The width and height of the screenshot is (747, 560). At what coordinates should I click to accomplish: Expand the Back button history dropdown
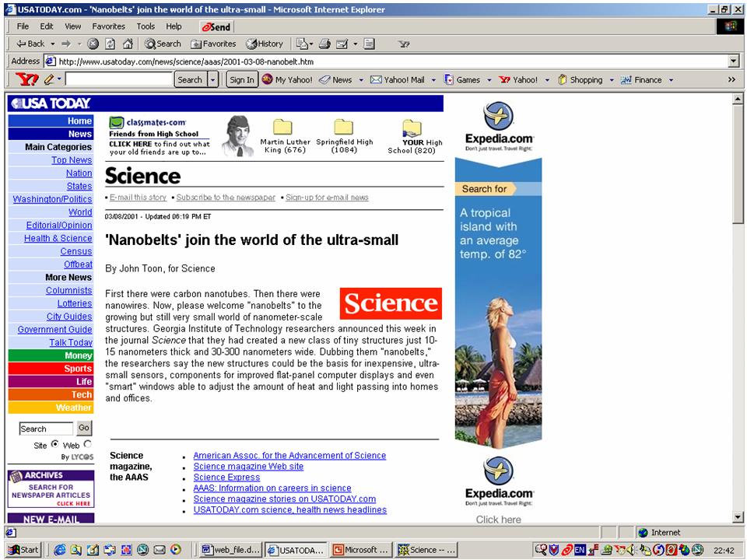52,44
